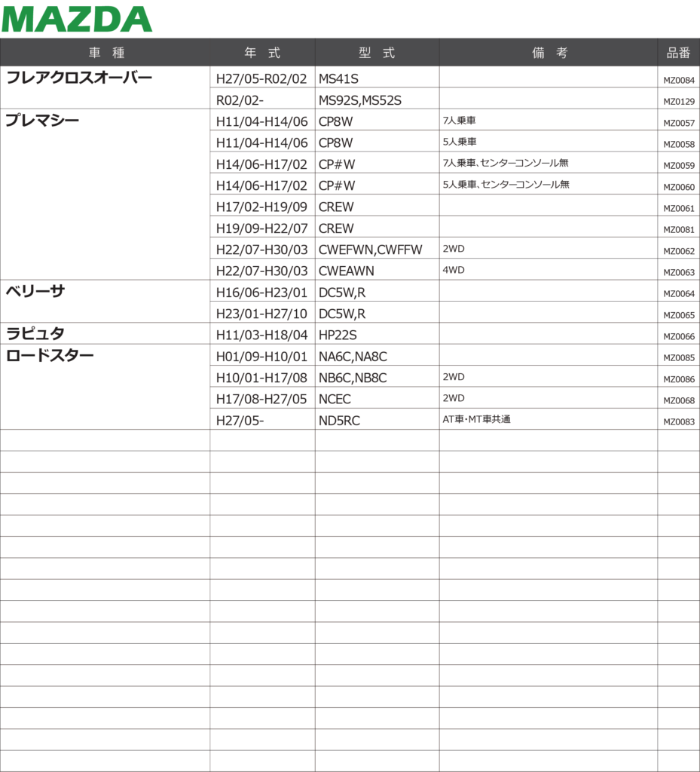Select the フレアクロスオーバー model name
The width and height of the screenshot is (700, 772).
79,78
